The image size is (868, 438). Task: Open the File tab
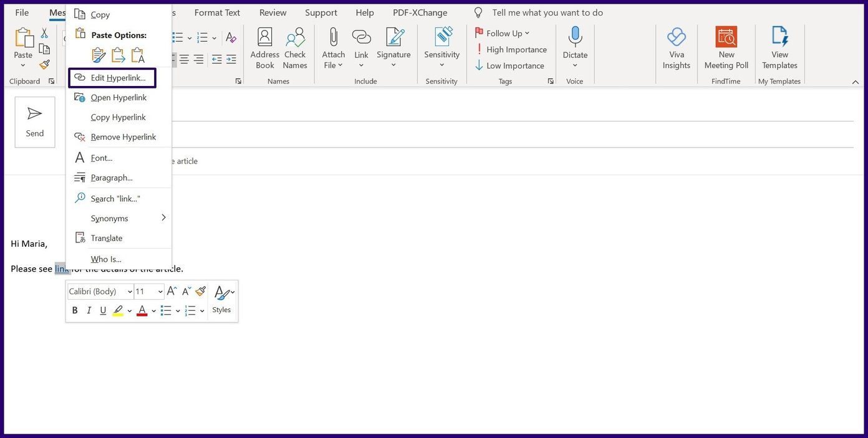[x=22, y=12]
